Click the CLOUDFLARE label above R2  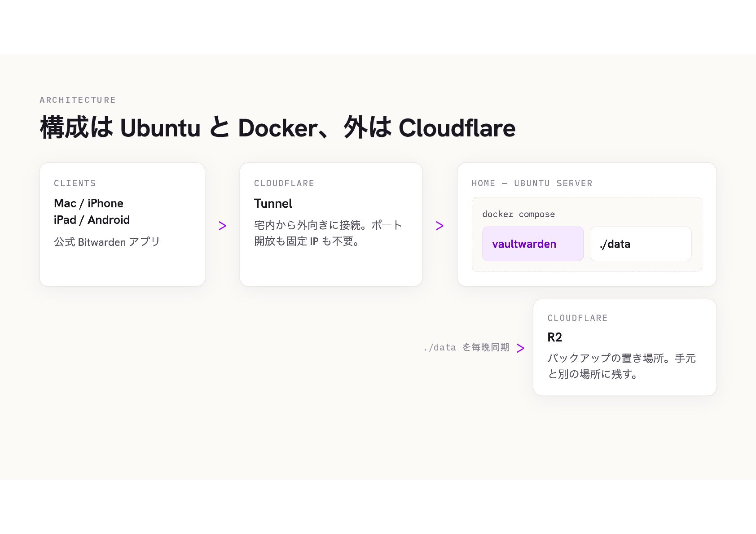coord(577,318)
